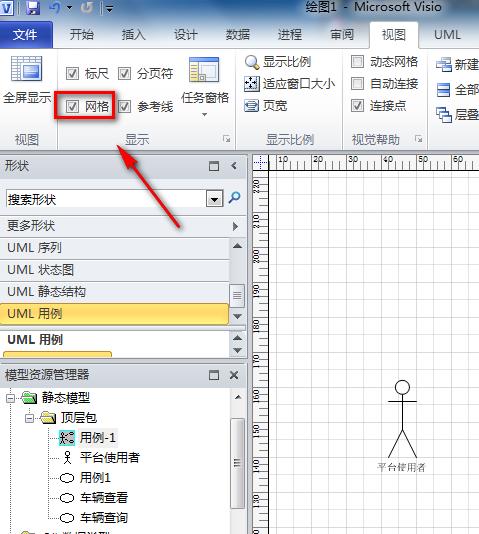
Task: Click scroll down arrow in UML 用例 shapes area
Action: pos(237,350)
